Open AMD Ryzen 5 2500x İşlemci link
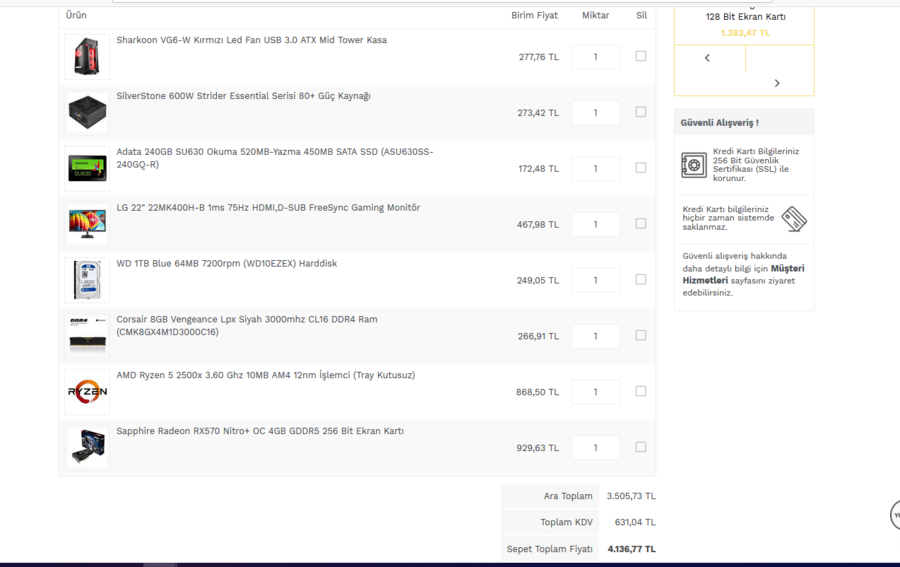Image resolution: width=900 pixels, height=567 pixels. pos(266,375)
